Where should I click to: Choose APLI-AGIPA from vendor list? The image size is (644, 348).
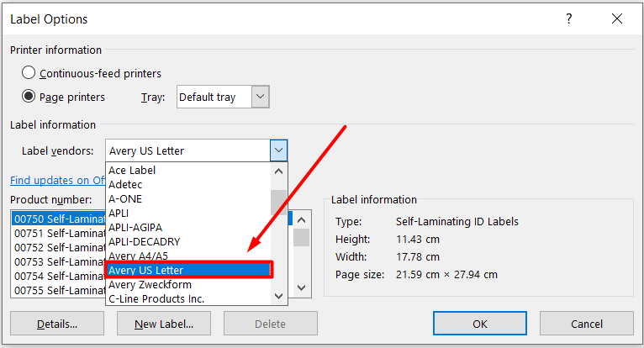click(x=188, y=227)
